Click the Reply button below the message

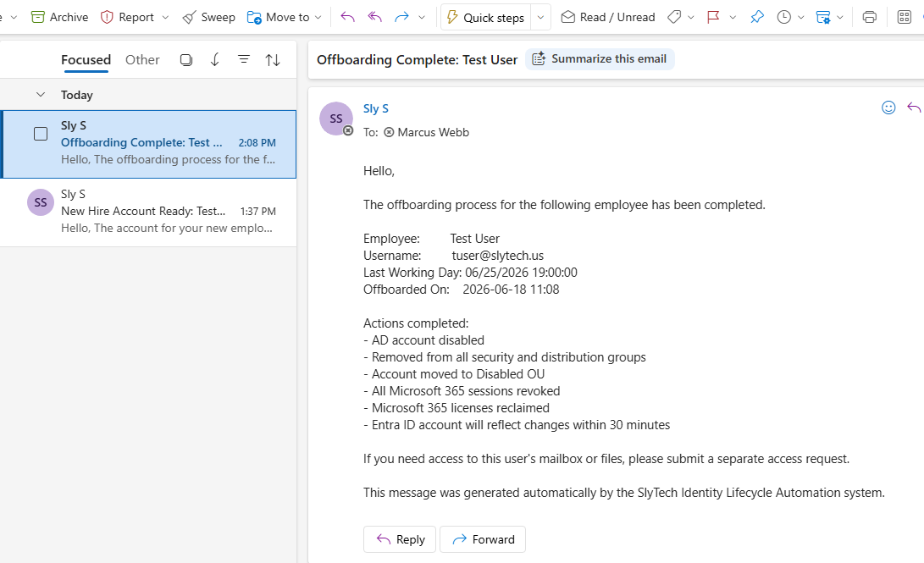400,539
